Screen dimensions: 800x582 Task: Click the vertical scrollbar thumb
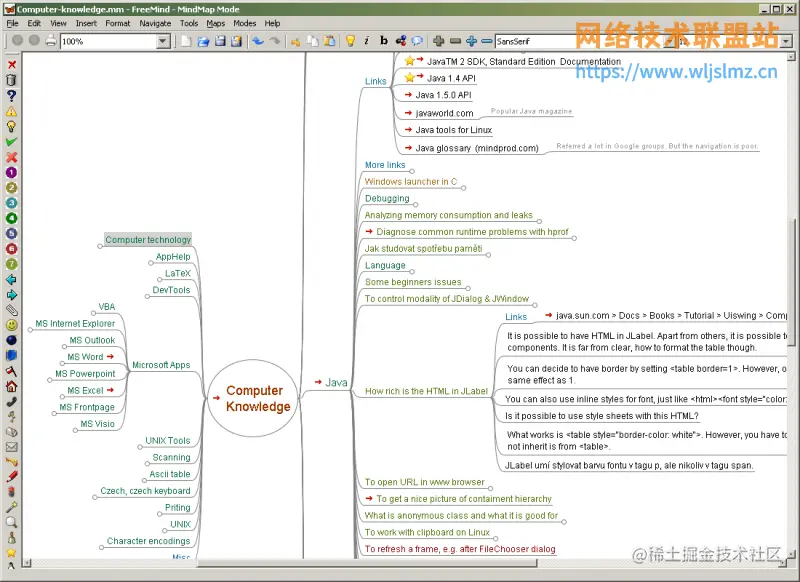791,283
